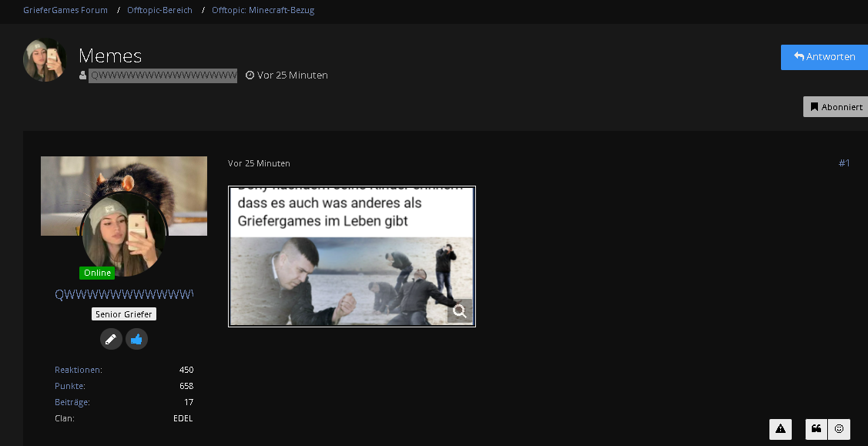
Task: Open the Beiträge stats link
Action: (72, 402)
